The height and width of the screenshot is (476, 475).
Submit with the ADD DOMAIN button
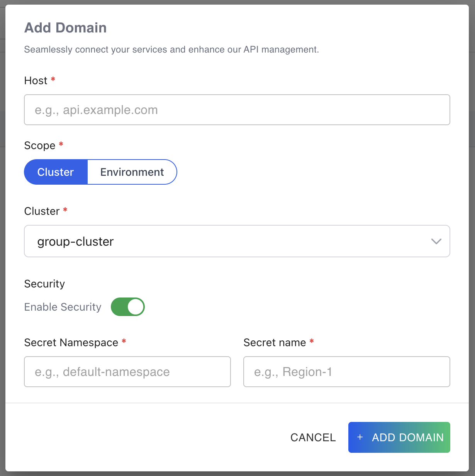(399, 437)
